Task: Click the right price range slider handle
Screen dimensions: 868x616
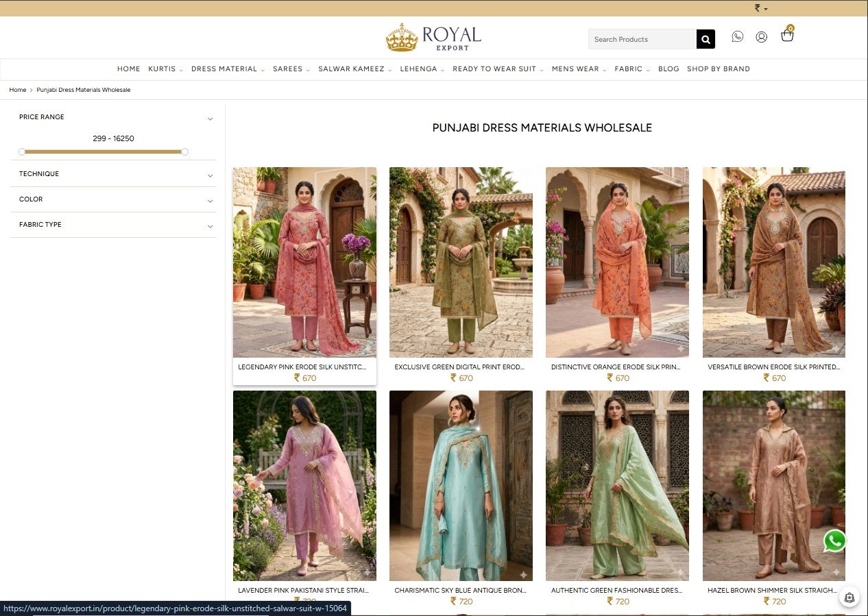Action: click(x=184, y=151)
